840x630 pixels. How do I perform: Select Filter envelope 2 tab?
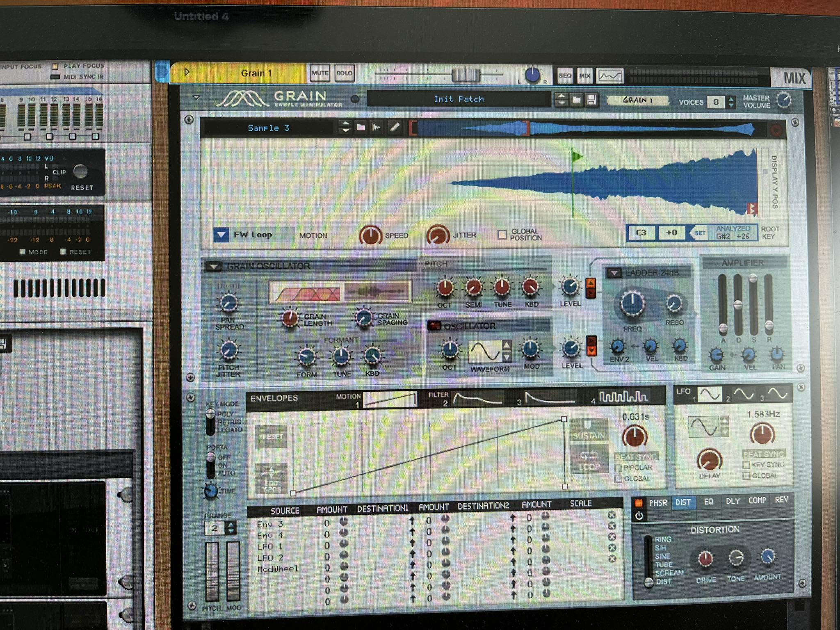pyautogui.click(x=477, y=398)
